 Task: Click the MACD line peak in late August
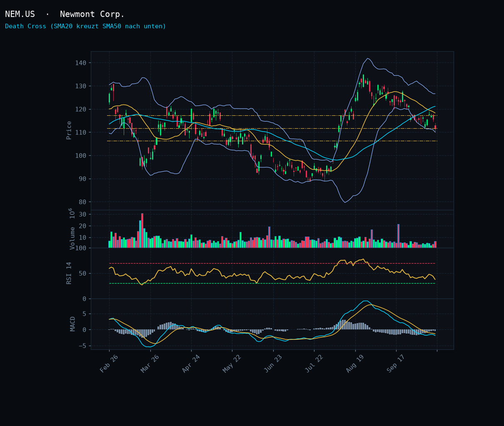(365, 301)
